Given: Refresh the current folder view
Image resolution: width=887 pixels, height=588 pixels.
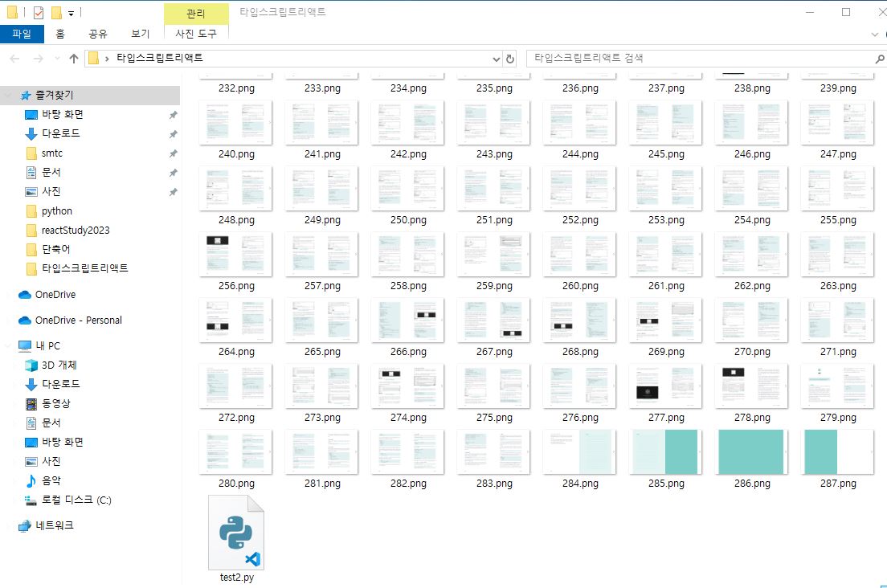Looking at the screenshot, I should point(509,59).
